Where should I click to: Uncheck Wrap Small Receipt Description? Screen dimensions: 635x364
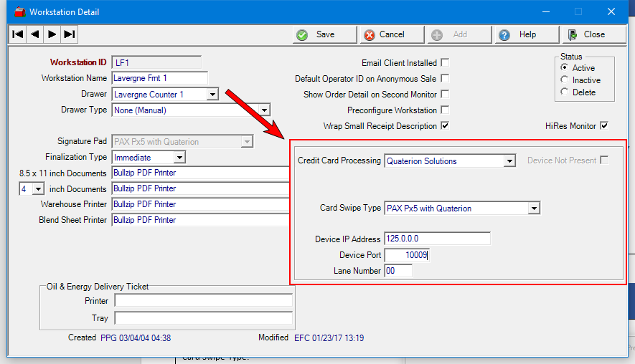(445, 126)
